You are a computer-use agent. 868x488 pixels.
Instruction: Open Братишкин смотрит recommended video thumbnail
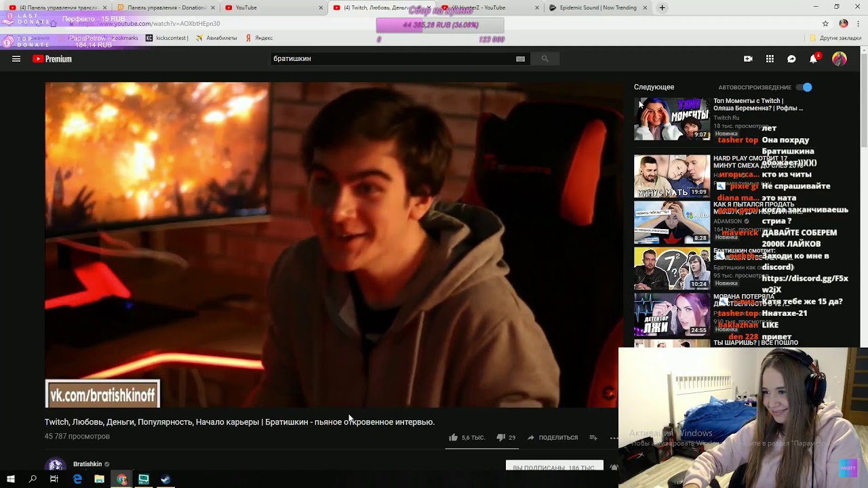point(671,268)
